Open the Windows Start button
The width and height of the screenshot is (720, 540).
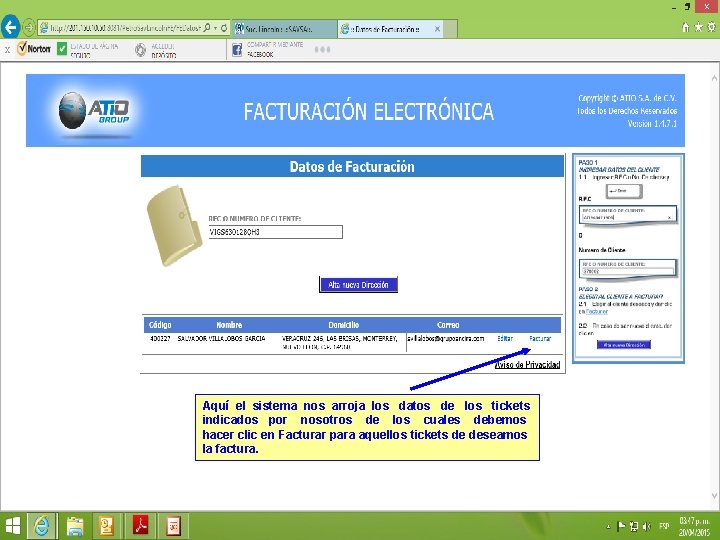click(12, 526)
